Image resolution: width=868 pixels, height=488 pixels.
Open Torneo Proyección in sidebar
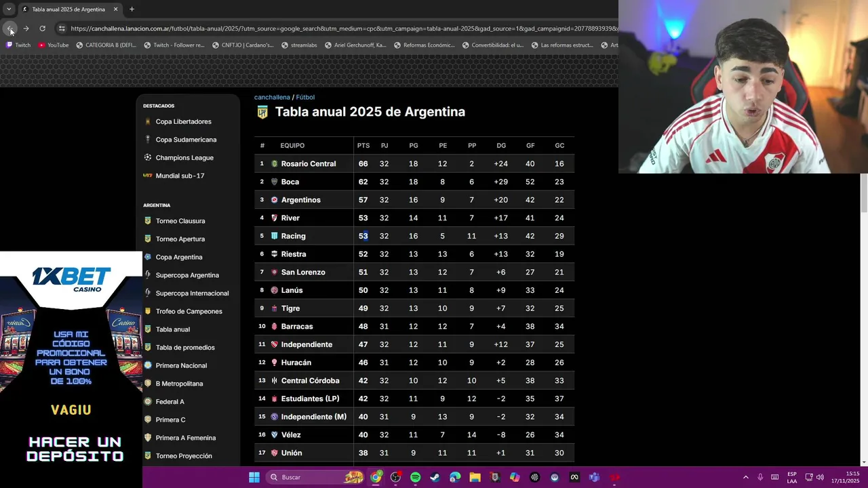[x=184, y=456]
